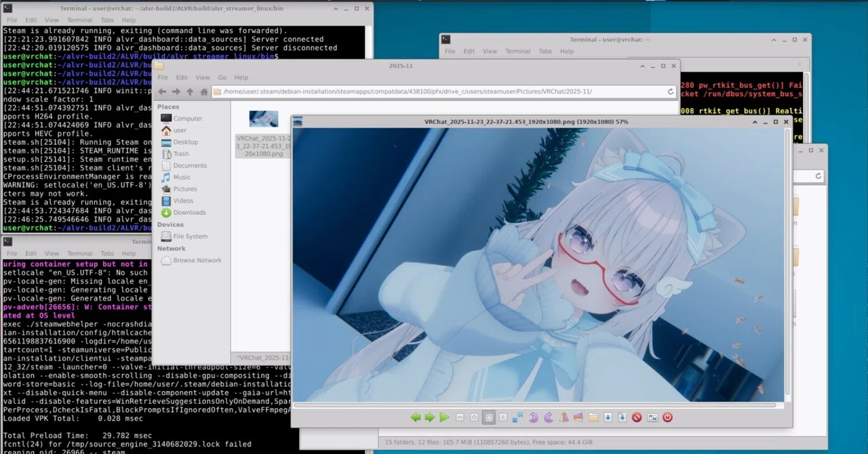Reload the 2025-11 folder view
This screenshot has height=454, width=868.
671,91
